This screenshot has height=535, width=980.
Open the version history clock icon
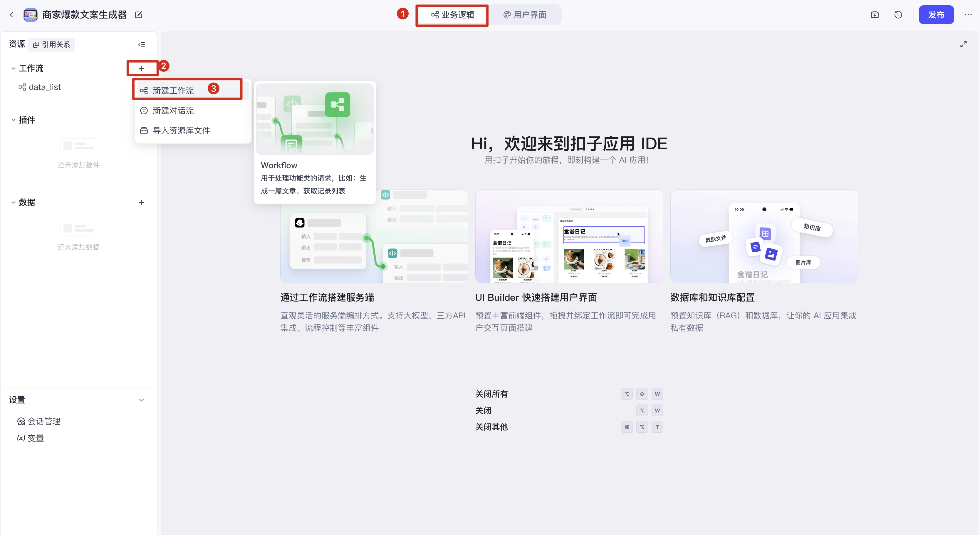click(x=898, y=15)
